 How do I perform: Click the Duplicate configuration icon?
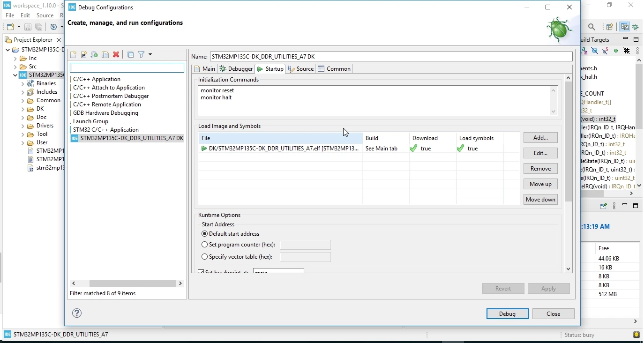(x=105, y=55)
